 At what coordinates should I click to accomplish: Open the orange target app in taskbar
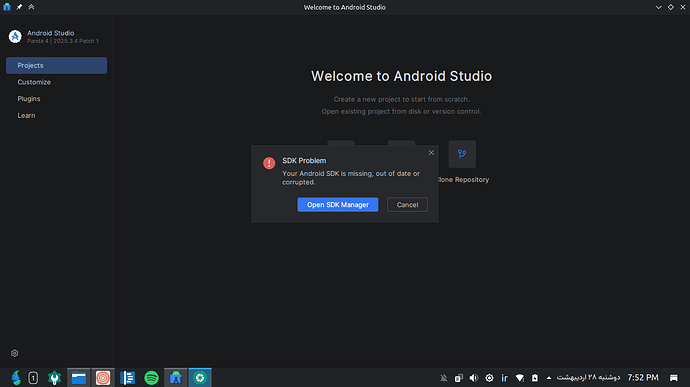tap(103, 378)
